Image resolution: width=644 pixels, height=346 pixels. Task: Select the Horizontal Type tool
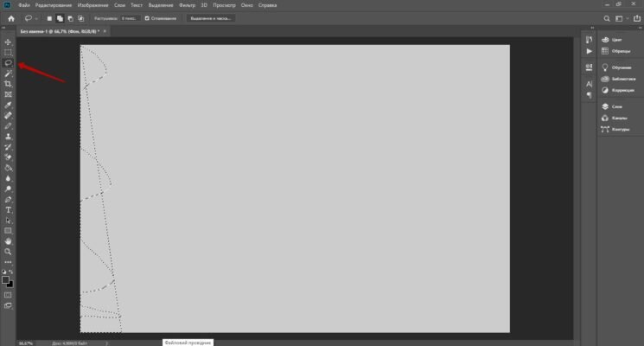(x=8, y=210)
